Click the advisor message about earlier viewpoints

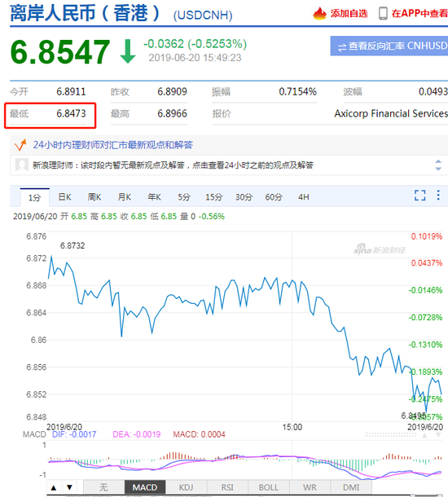(173, 165)
